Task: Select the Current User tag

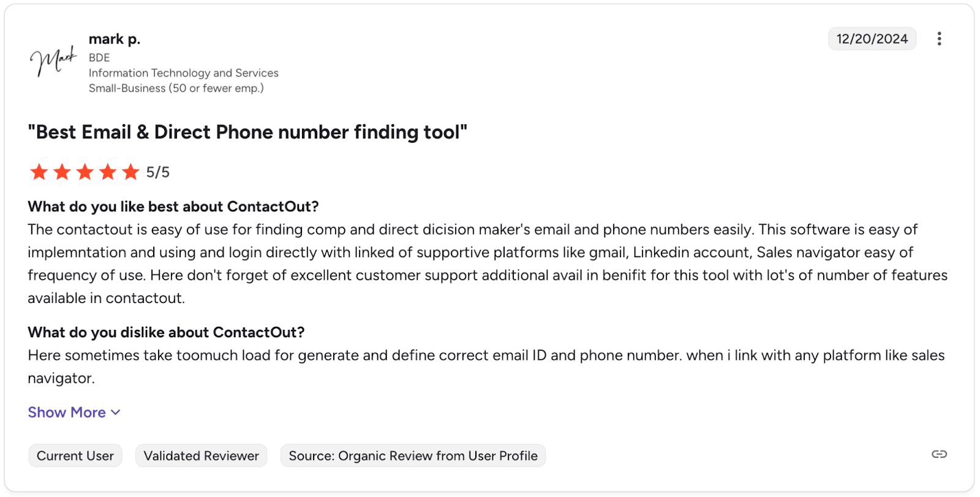Action: tap(75, 456)
